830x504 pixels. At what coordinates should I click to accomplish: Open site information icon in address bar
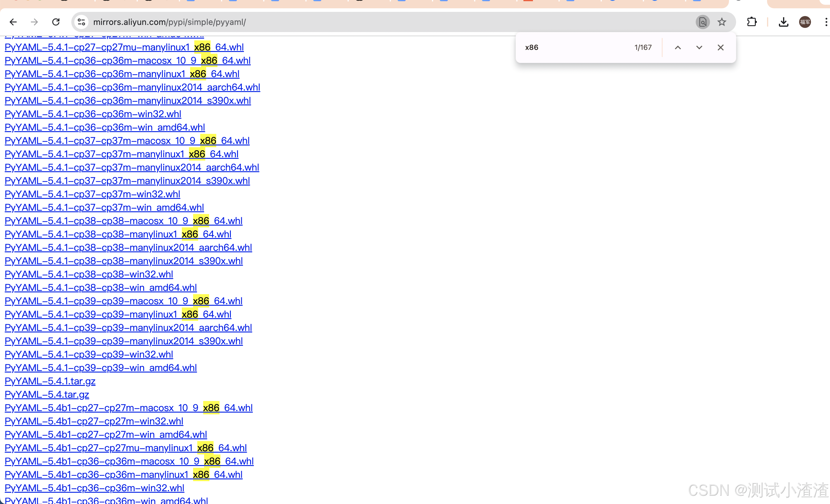pyautogui.click(x=81, y=22)
